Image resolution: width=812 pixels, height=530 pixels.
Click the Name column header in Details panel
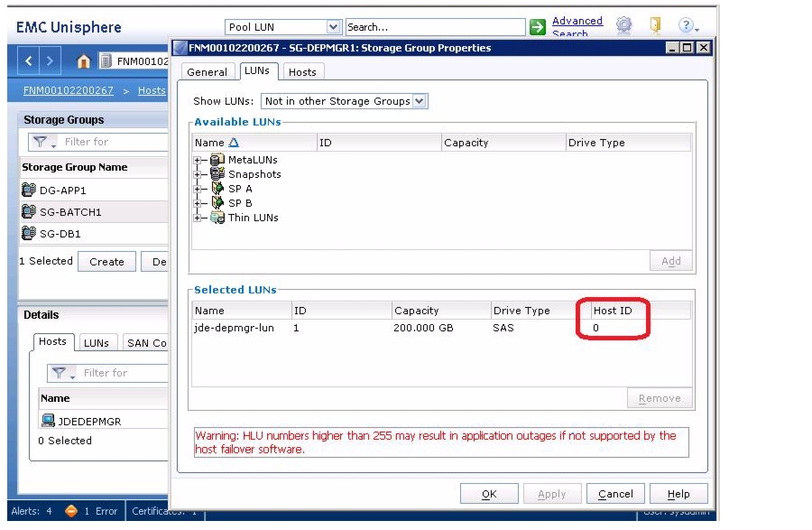tap(103, 398)
